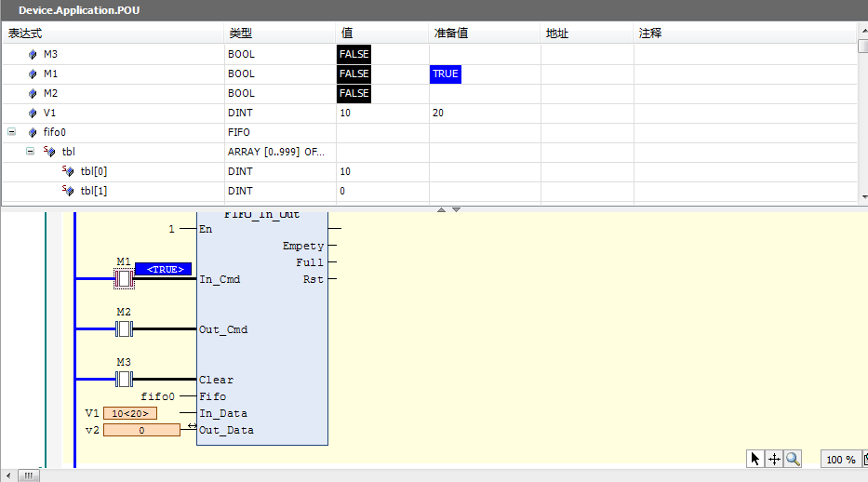The width and height of the screenshot is (868, 482).
Task: Toggle the M2 contact in ladder
Action: coord(124,328)
